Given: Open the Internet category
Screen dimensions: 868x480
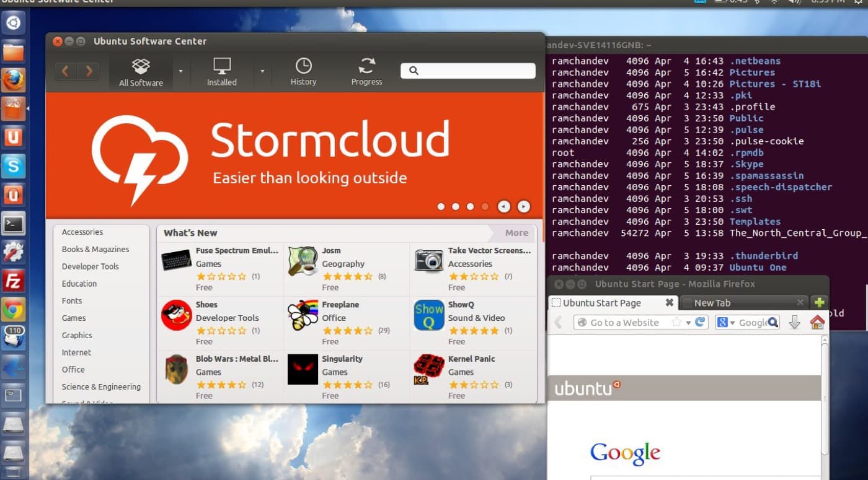Looking at the screenshot, I should coord(76,352).
